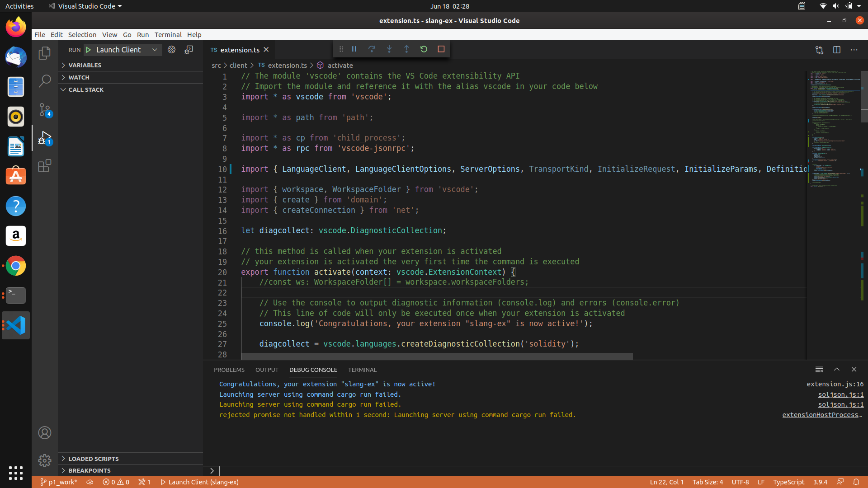Show errors and warnings count in status bar
The image size is (868, 488).
point(116,482)
